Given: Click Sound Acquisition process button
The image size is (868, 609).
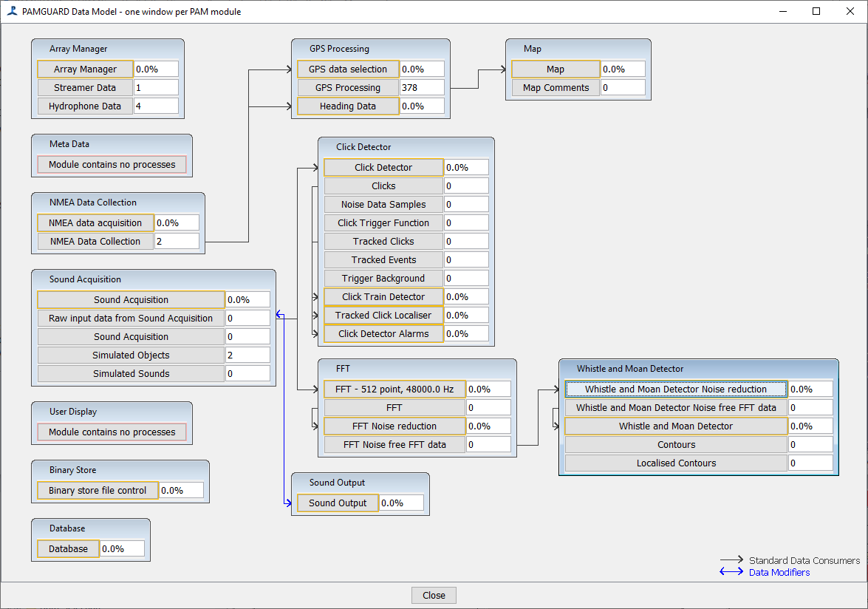Looking at the screenshot, I should tap(131, 299).
